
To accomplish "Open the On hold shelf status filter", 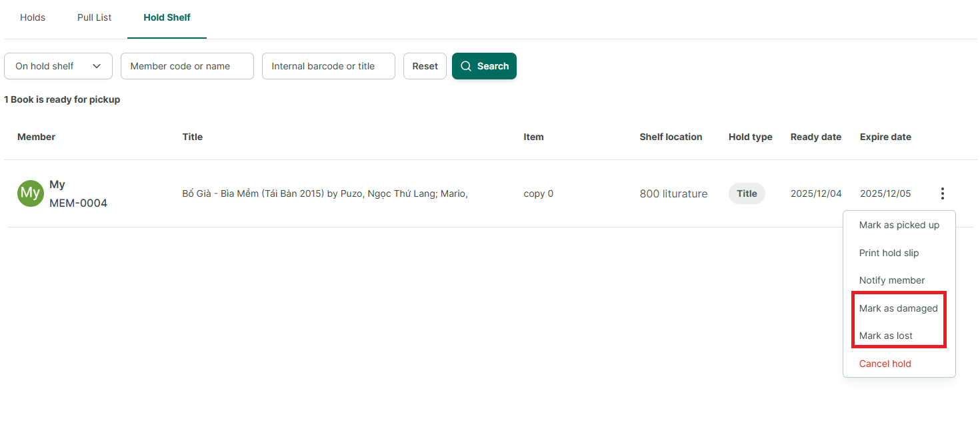I will click(58, 66).
